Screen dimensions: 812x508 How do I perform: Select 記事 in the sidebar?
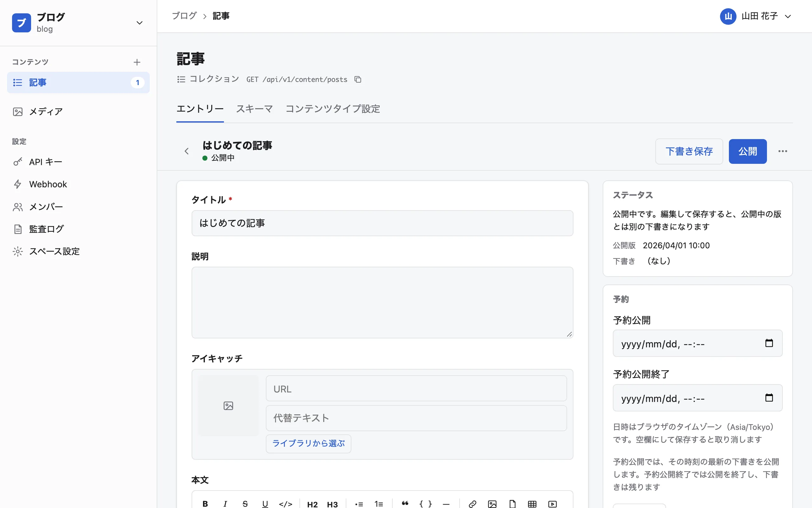78,82
